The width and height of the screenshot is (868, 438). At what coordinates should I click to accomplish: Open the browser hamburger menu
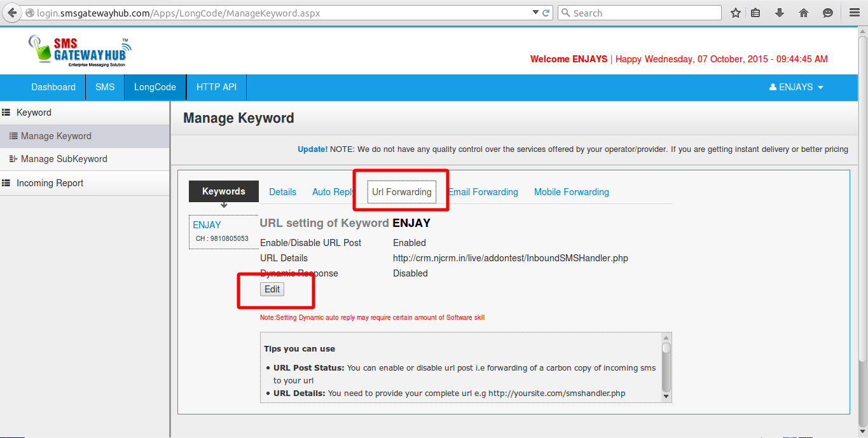click(855, 13)
